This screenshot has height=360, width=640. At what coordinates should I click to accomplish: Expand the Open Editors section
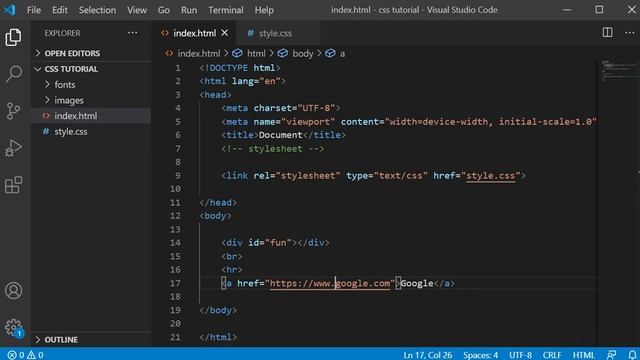(x=91, y=53)
